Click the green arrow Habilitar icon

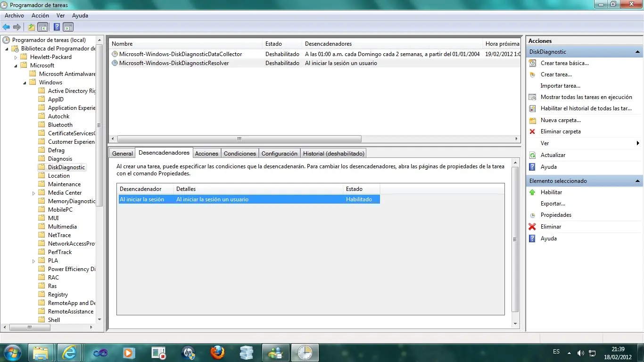coord(532,192)
